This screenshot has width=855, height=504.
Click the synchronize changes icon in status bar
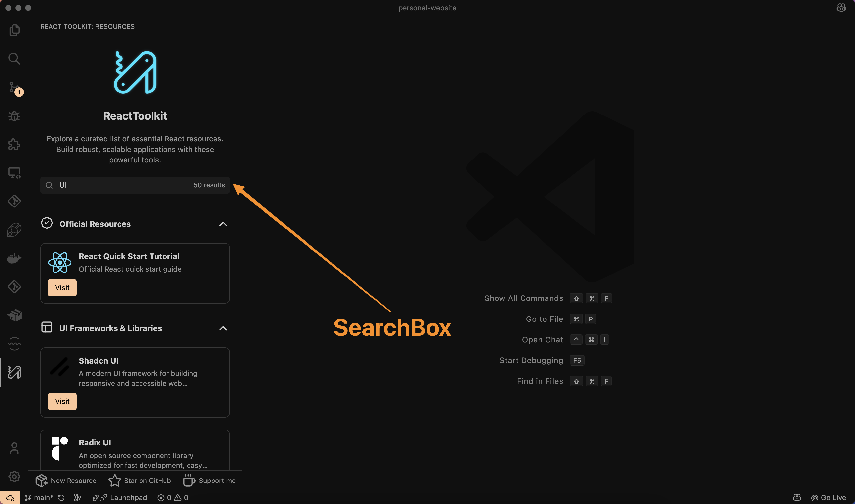coord(61,498)
